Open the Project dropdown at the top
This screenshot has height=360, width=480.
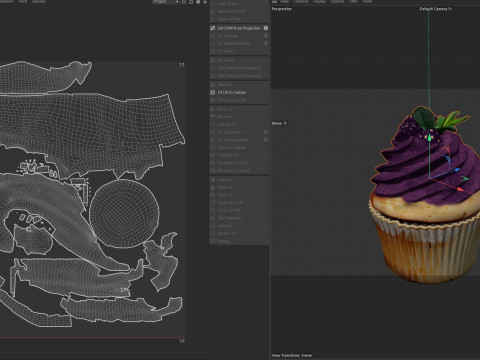166,2
